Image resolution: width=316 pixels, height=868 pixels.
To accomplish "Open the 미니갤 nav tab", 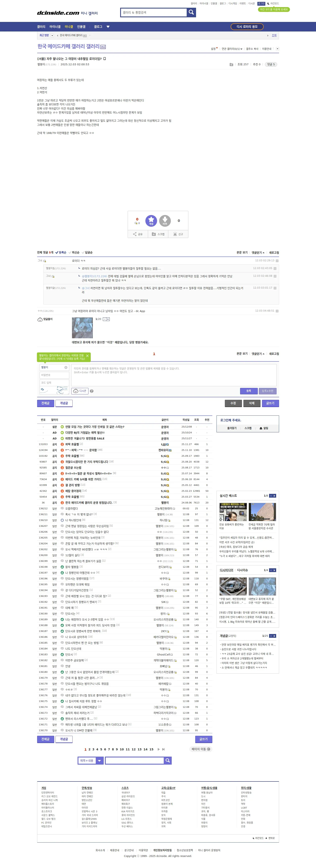I will [69, 27].
